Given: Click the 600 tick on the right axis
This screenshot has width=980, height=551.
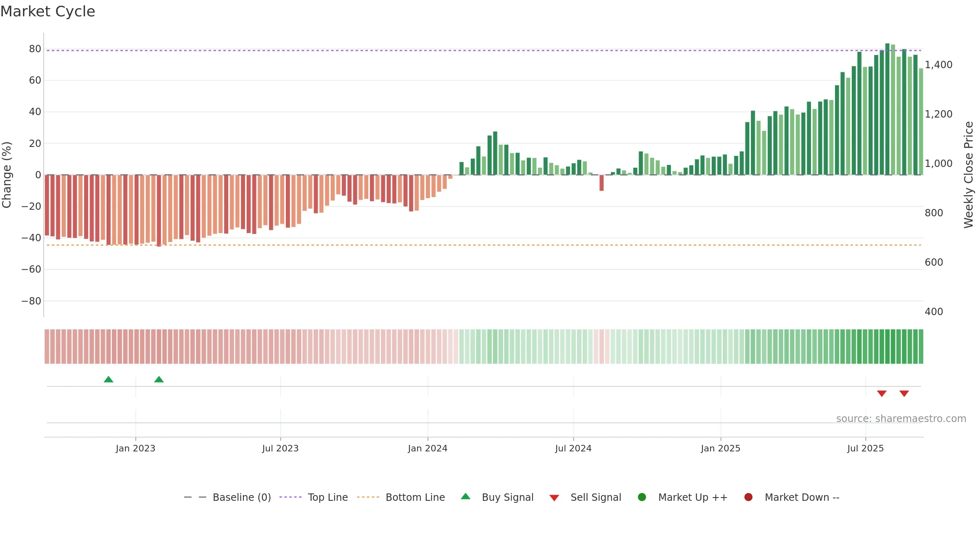Looking at the screenshot, I should click(934, 262).
